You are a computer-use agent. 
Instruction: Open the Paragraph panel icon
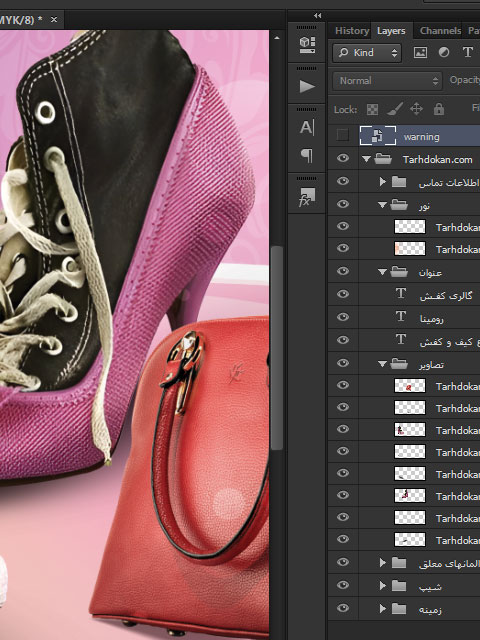(307, 155)
